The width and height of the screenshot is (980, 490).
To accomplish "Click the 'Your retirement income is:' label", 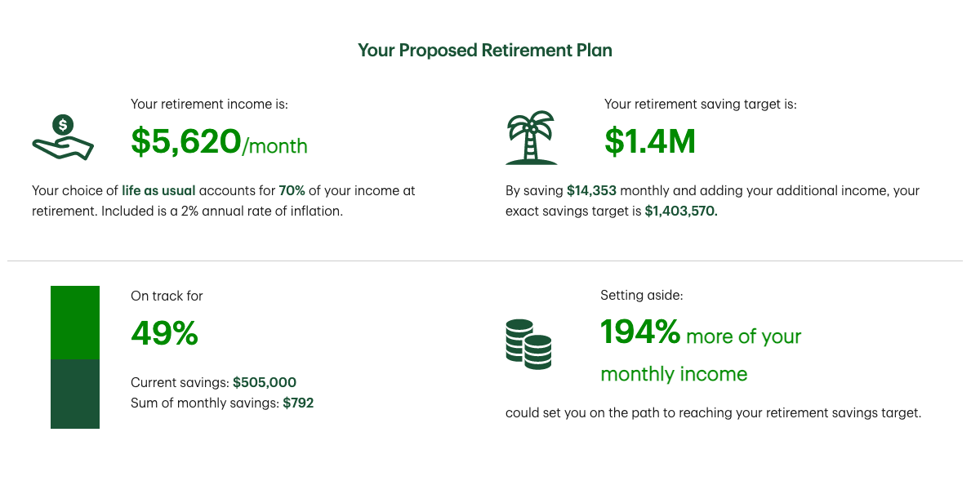I will click(209, 104).
